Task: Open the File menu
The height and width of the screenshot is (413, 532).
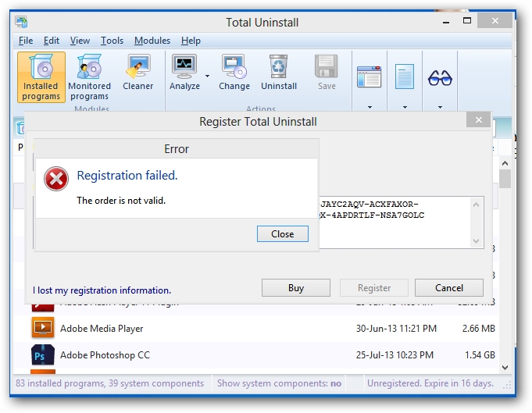Action: tap(26, 41)
